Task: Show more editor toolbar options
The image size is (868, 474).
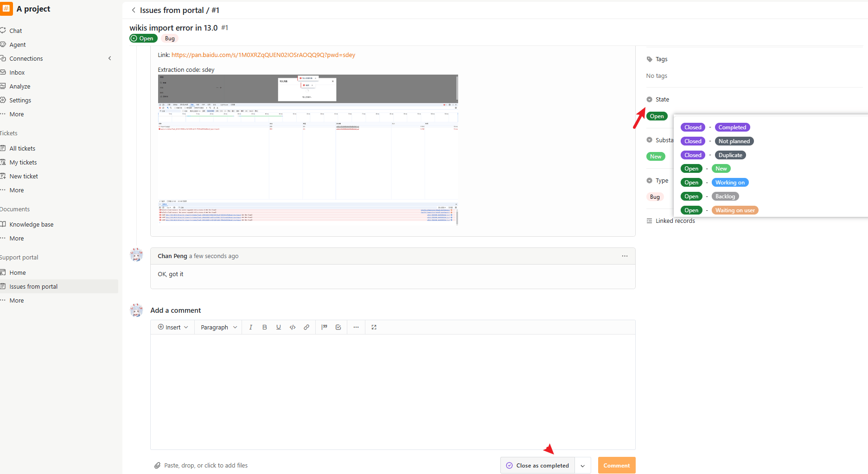Action: click(356, 327)
